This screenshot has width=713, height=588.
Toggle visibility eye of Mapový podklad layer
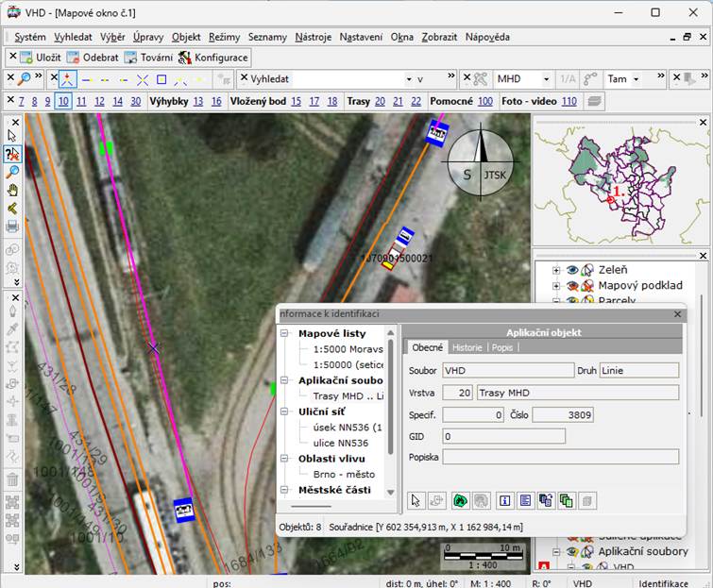click(571, 285)
